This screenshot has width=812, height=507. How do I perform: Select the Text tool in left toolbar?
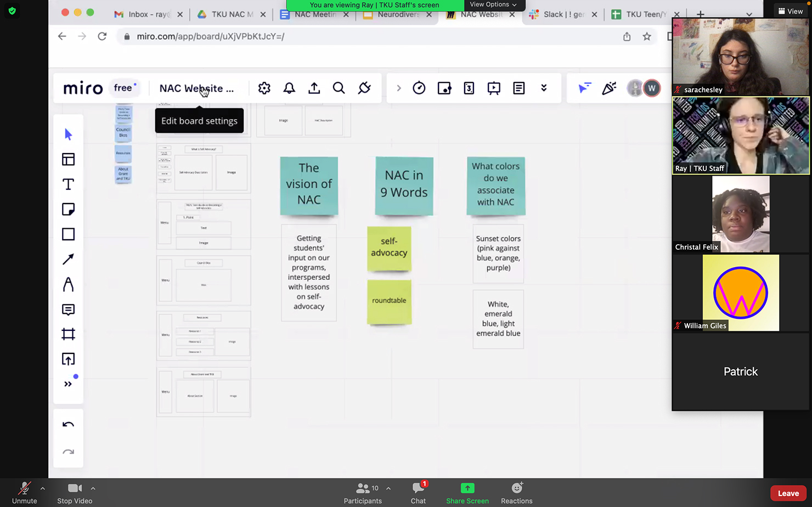(68, 184)
